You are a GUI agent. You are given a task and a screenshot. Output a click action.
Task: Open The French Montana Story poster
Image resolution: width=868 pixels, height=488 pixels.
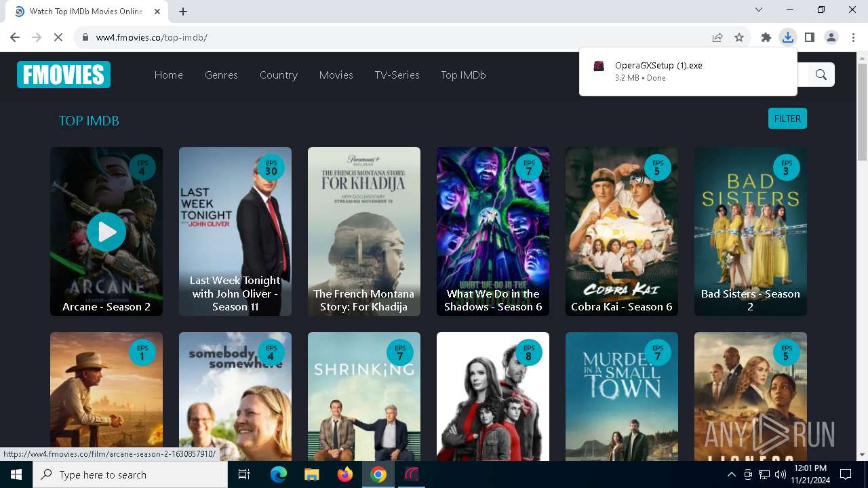point(364,231)
